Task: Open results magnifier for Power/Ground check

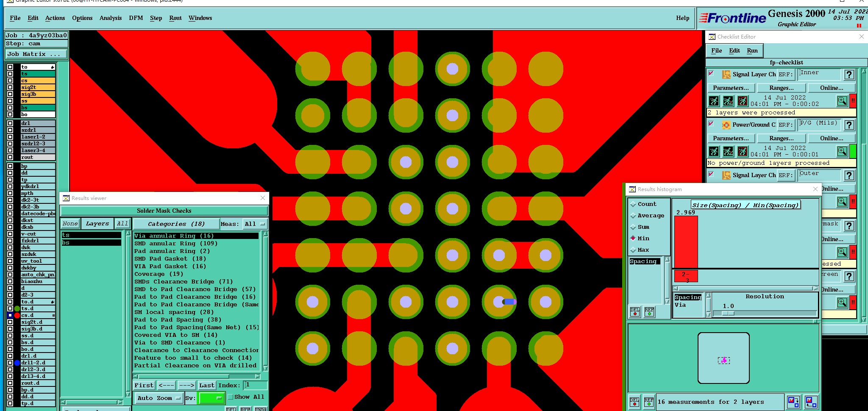Action: tap(842, 151)
